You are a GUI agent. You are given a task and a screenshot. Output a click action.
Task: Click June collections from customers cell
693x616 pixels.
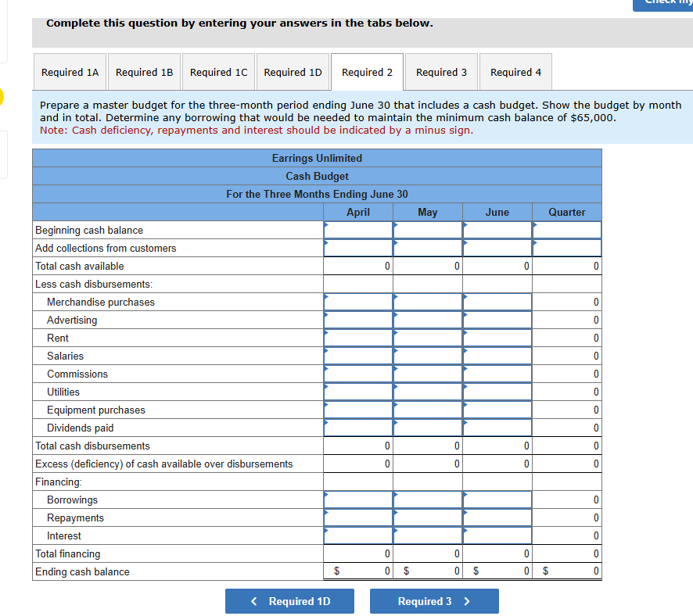coord(497,248)
